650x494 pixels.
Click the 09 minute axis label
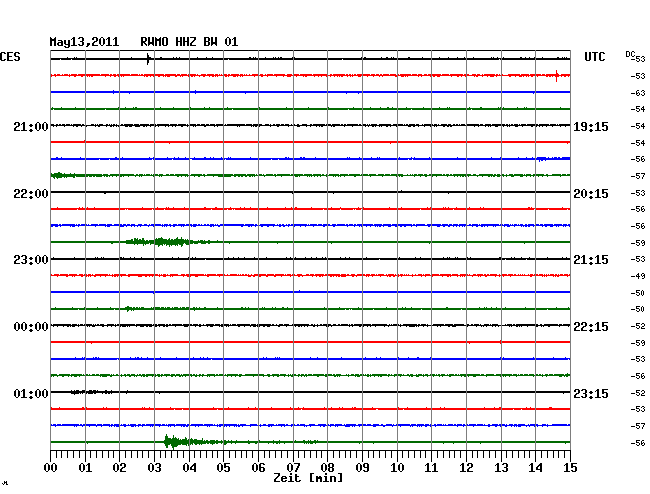tap(362, 467)
